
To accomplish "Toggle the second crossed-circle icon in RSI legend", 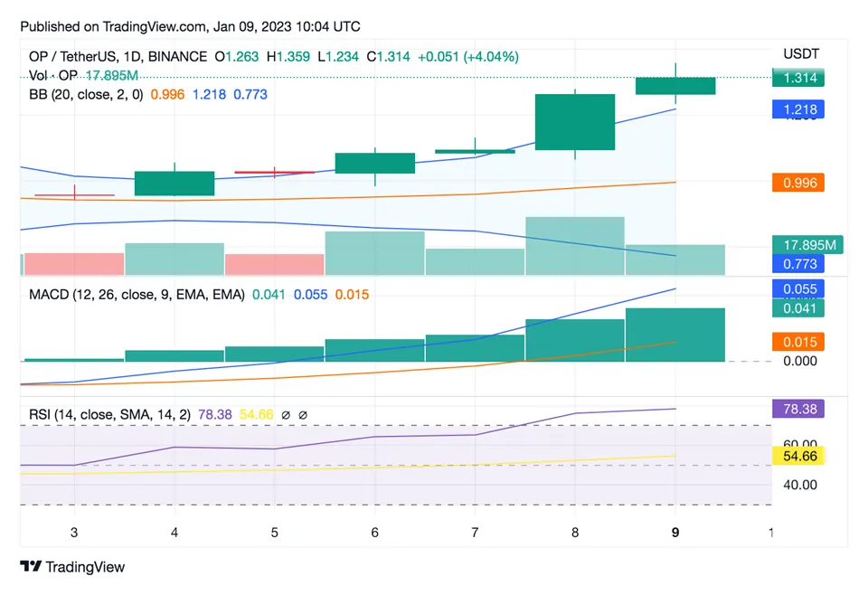I will coord(304,414).
